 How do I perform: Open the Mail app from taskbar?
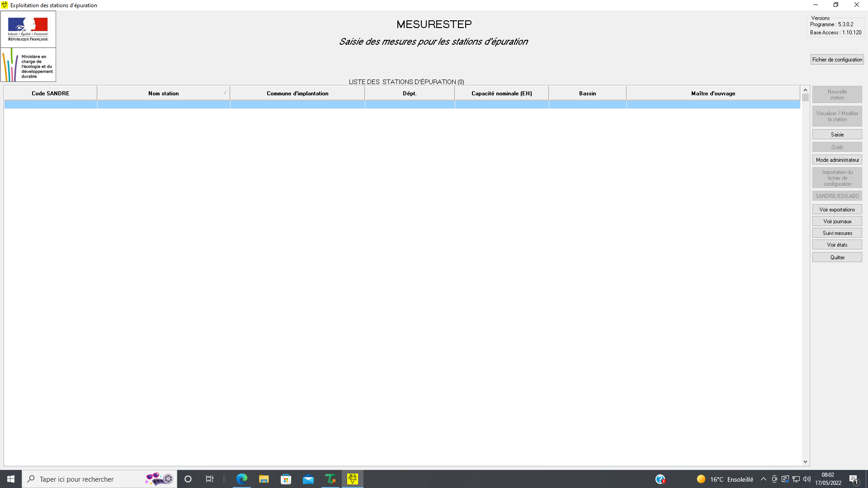(x=308, y=479)
